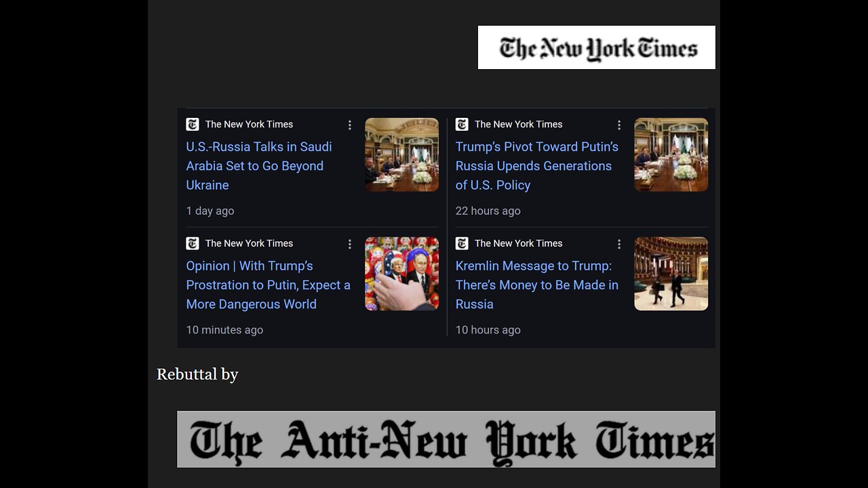868x488 pixels.
Task: Open headline 'Trump's Pivot Toward Putin's Russia'
Action: [x=537, y=166]
